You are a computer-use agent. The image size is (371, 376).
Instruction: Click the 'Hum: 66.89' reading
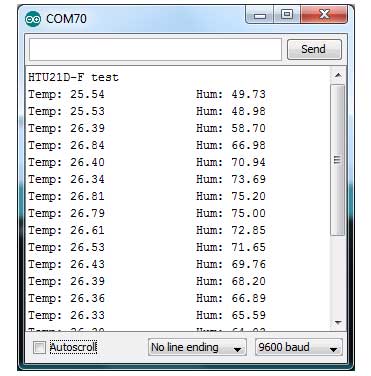click(231, 298)
